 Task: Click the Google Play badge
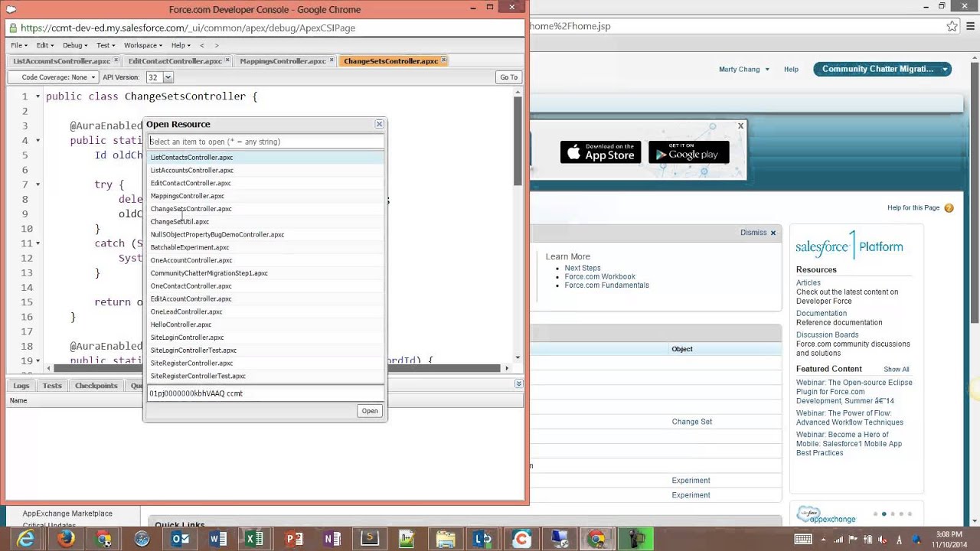(688, 152)
